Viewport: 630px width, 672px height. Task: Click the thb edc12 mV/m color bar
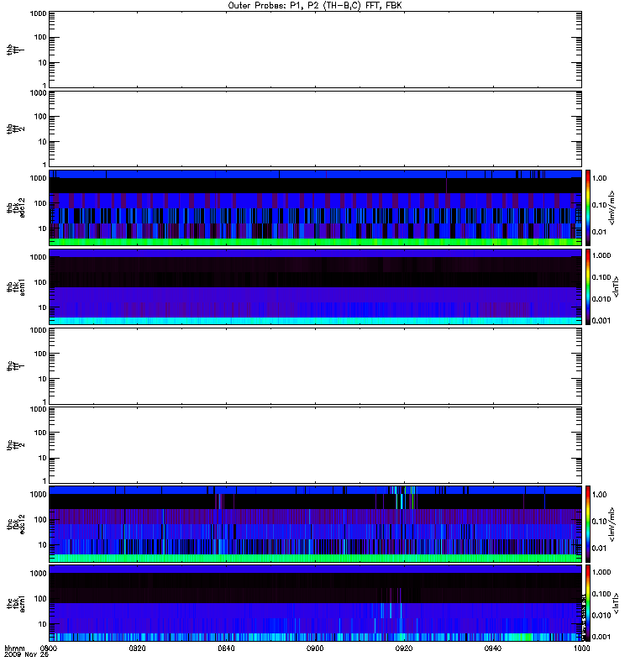click(x=588, y=207)
